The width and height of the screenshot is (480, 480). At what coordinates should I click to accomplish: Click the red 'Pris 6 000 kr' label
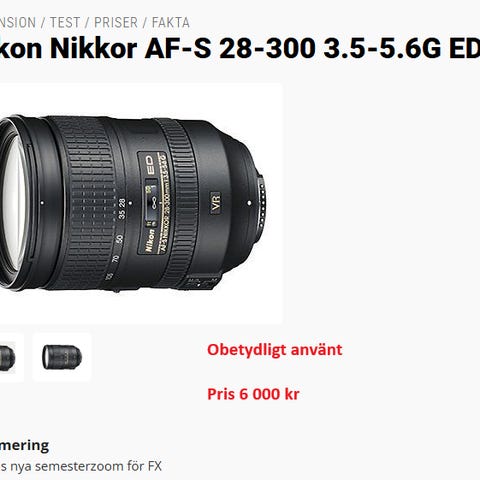pos(253,394)
